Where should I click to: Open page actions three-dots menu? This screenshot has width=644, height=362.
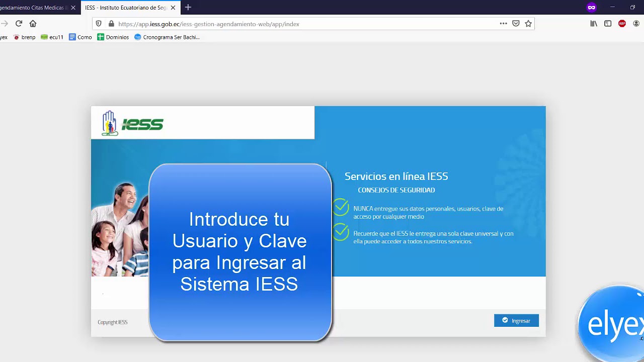pos(503,24)
